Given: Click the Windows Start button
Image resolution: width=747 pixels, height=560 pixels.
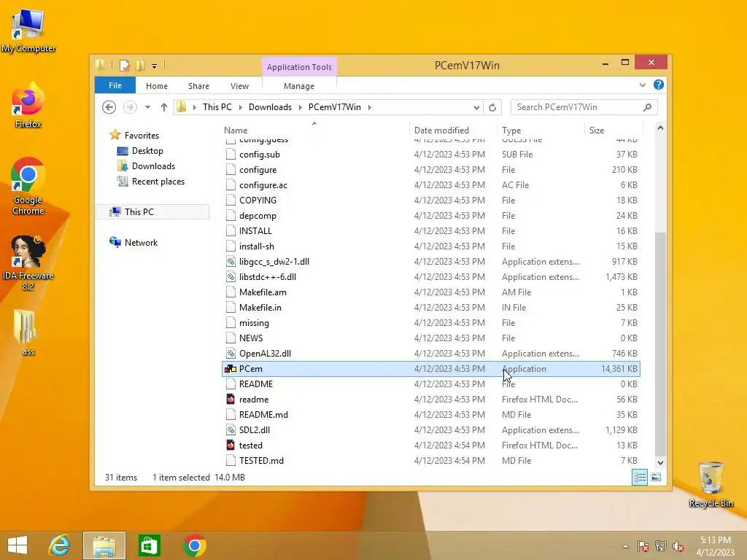Looking at the screenshot, I should pyautogui.click(x=18, y=545).
